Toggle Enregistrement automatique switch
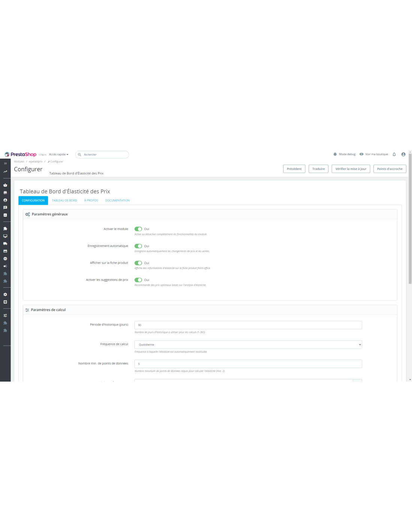Screen dimensions: 412x532 tap(138, 246)
